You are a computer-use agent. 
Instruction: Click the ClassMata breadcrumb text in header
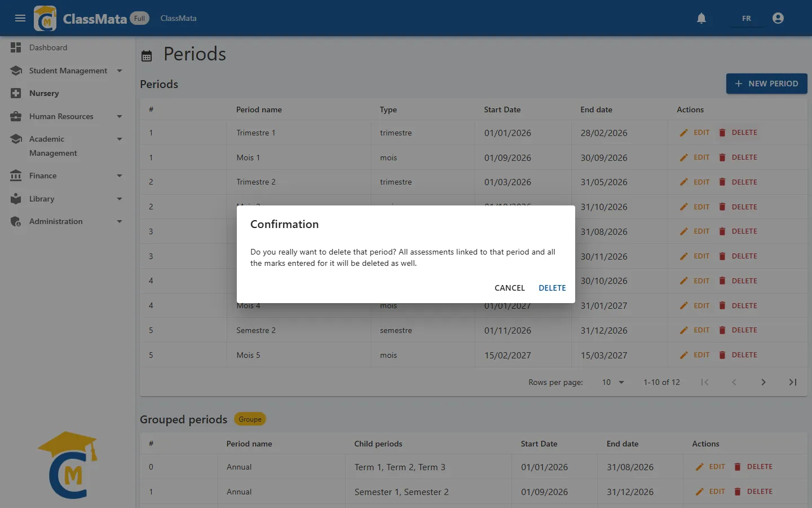179,18
